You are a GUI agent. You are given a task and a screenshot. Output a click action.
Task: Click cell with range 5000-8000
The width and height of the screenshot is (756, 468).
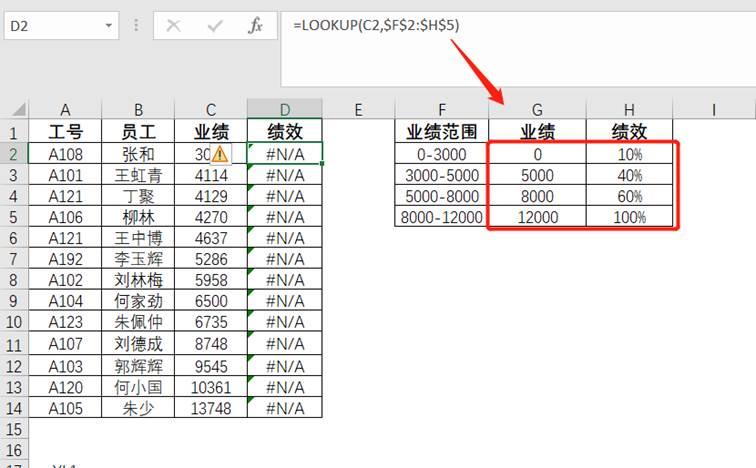click(x=442, y=196)
